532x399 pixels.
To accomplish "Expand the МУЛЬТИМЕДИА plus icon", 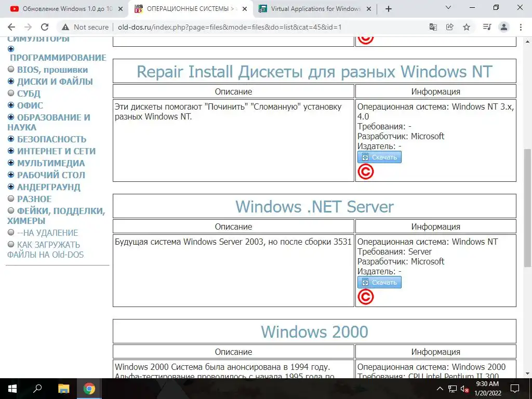I will 11,163.
